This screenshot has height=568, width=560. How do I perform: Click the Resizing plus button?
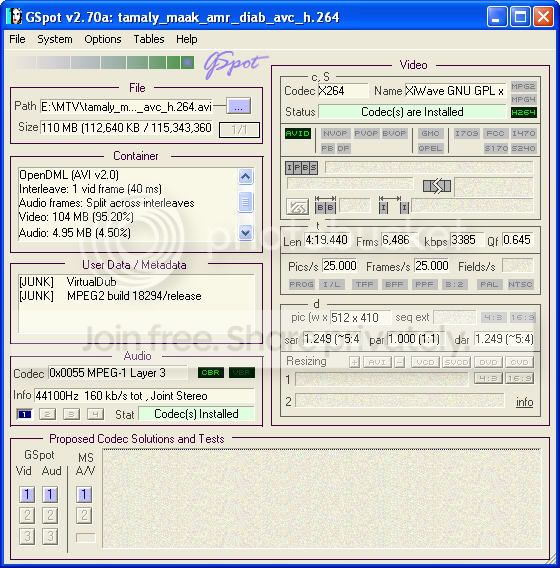click(354, 362)
